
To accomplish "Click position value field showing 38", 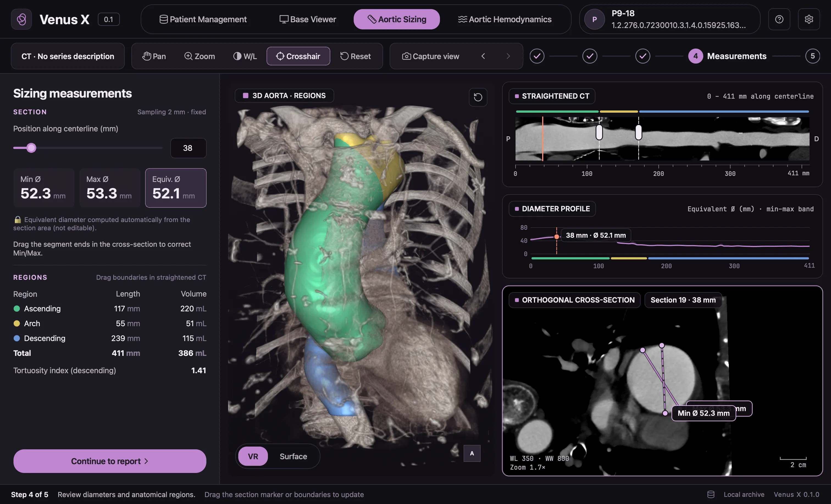I will 188,148.
